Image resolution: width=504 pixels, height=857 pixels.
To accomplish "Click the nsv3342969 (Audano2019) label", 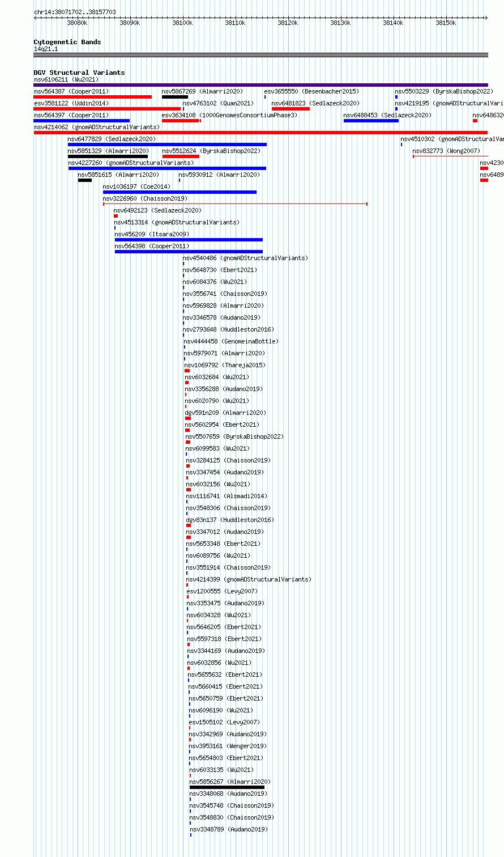I will click(228, 734).
